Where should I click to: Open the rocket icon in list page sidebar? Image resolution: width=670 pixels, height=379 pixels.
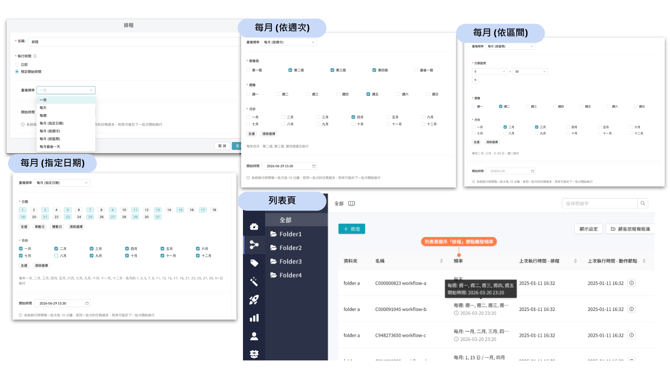pos(254,300)
